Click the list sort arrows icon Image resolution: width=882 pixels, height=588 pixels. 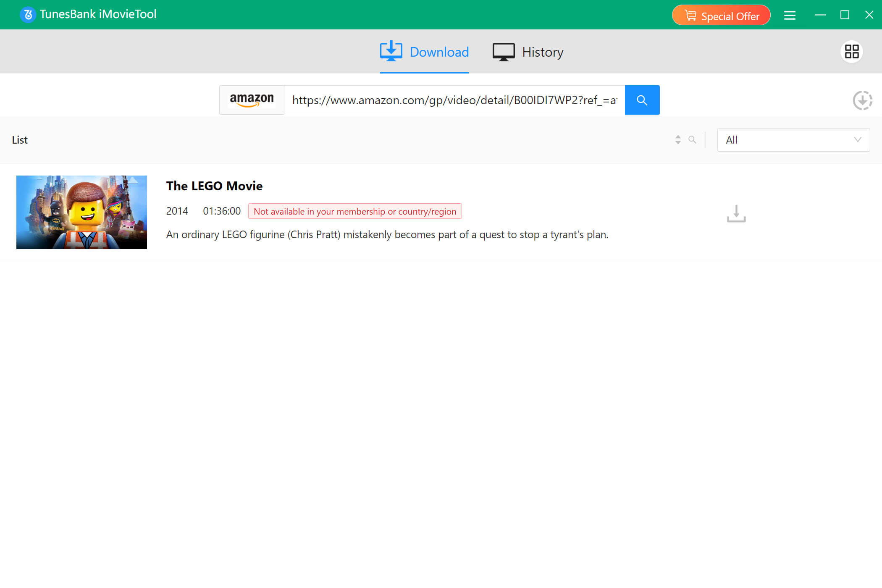pos(678,139)
